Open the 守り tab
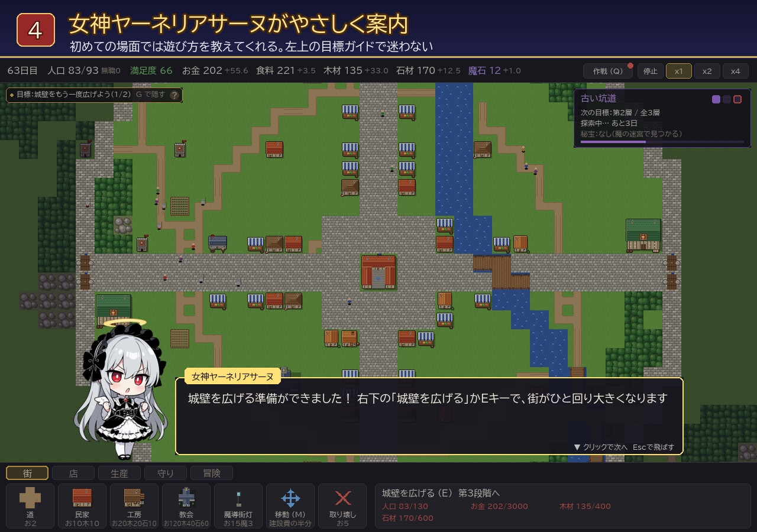The image size is (757, 532). (x=166, y=473)
